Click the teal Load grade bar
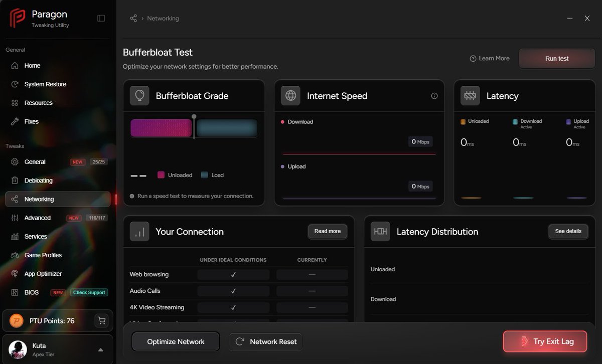This screenshot has width=602, height=364. click(227, 128)
